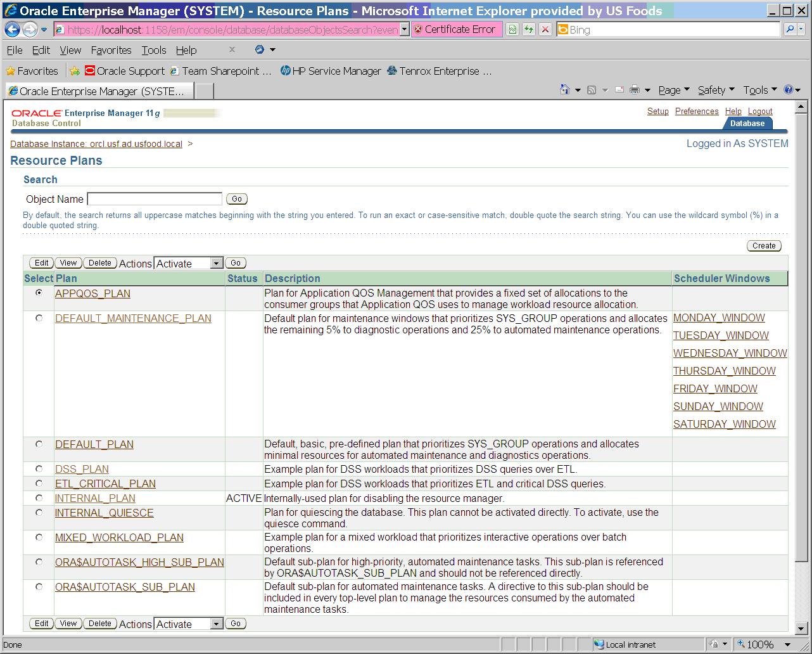Click the address bar URL field

click(227, 30)
